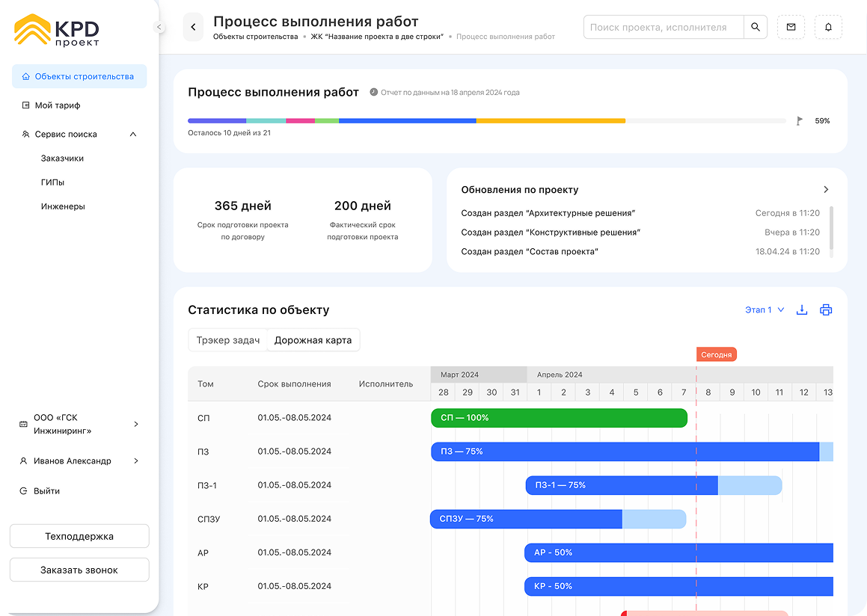Screen dimensions: 867x616
Task: Collapse the Сервис поиска submenu
Action: tap(133, 135)
